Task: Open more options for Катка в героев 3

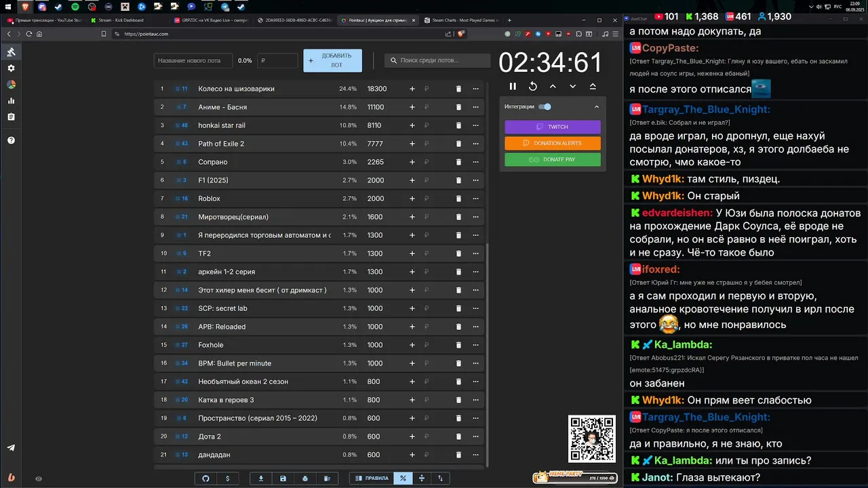Action: tap(475, 400)
